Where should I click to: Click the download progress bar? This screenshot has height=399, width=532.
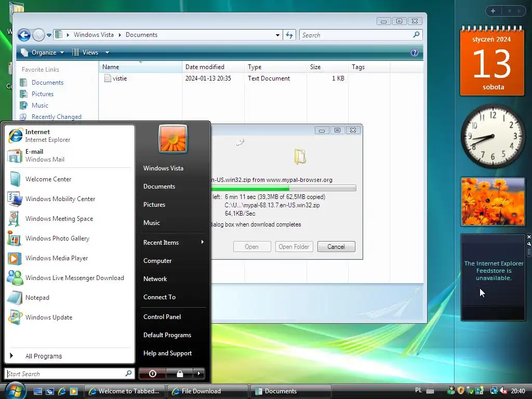tap(283, 188)
